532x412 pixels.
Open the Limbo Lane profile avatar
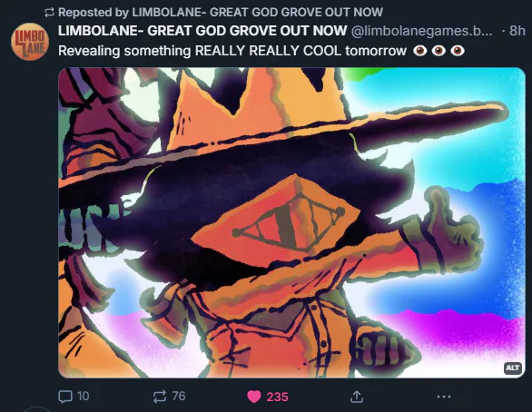coord(30,42)
